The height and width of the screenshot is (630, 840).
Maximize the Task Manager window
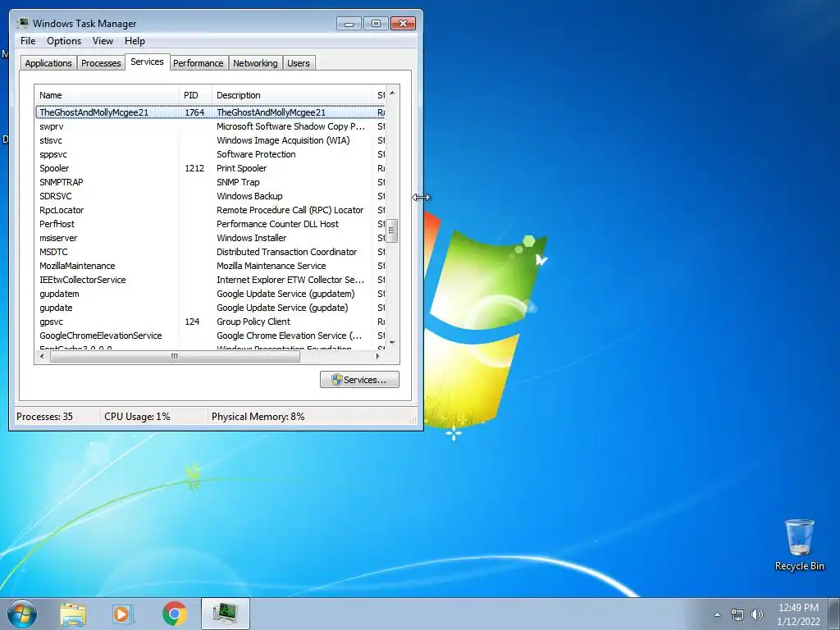(x=376, y=24)
